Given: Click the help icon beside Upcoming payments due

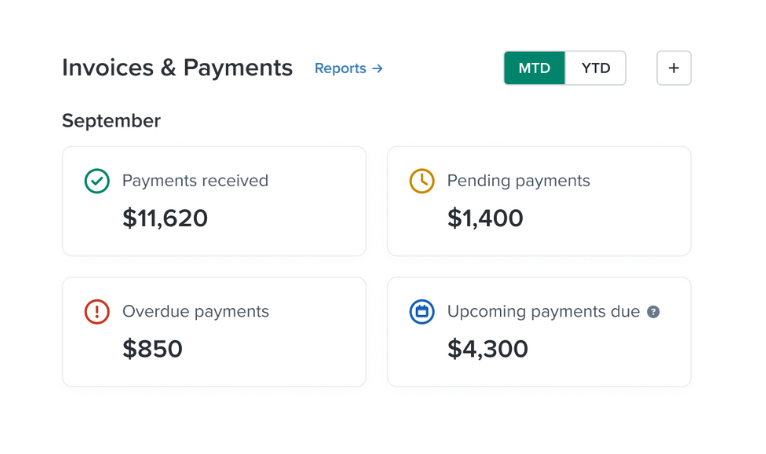Looking at the screenshot, I should (x=653, y=312).
